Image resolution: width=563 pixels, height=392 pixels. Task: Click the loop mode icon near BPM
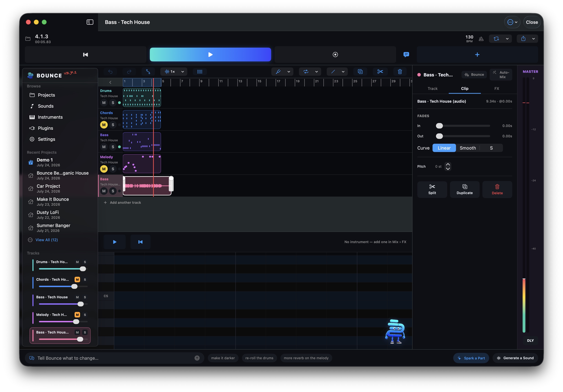496,39
